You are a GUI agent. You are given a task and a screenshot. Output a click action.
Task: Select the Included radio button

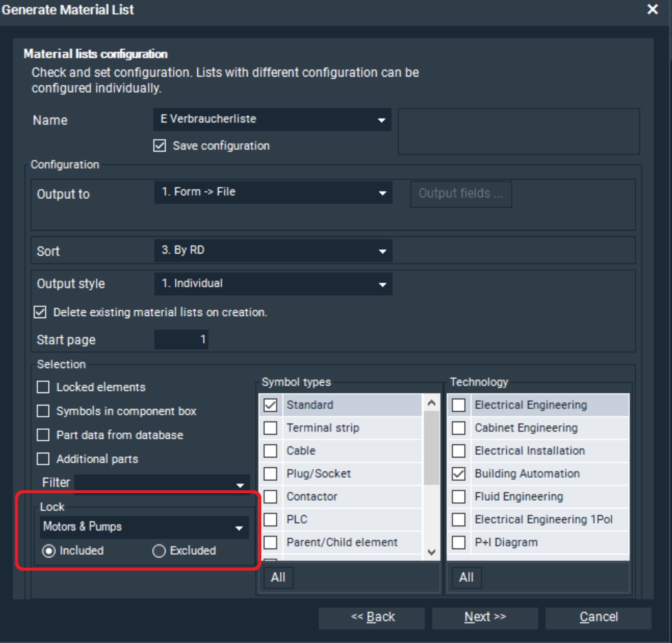[49, 551]
